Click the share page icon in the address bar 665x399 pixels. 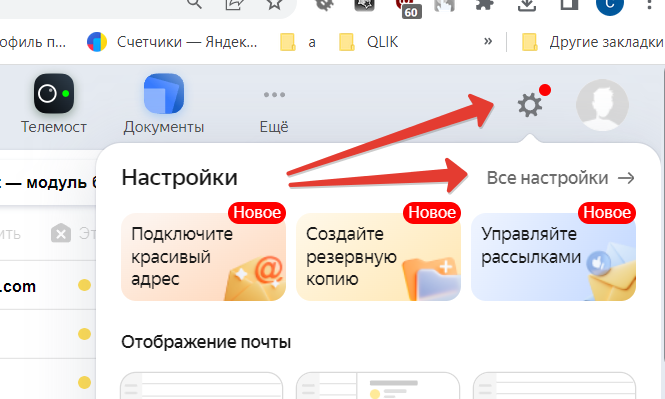coord(235,4)
